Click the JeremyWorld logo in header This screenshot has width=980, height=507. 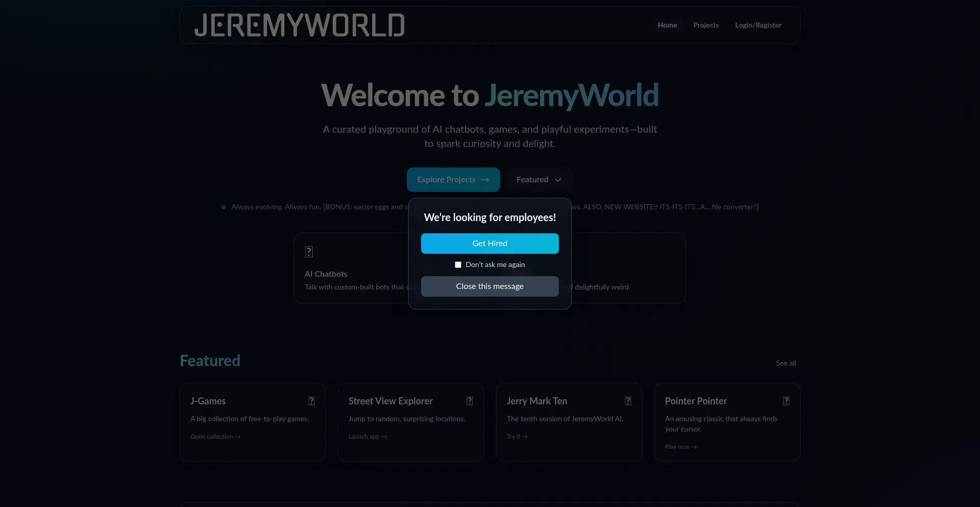click(299, 25)
